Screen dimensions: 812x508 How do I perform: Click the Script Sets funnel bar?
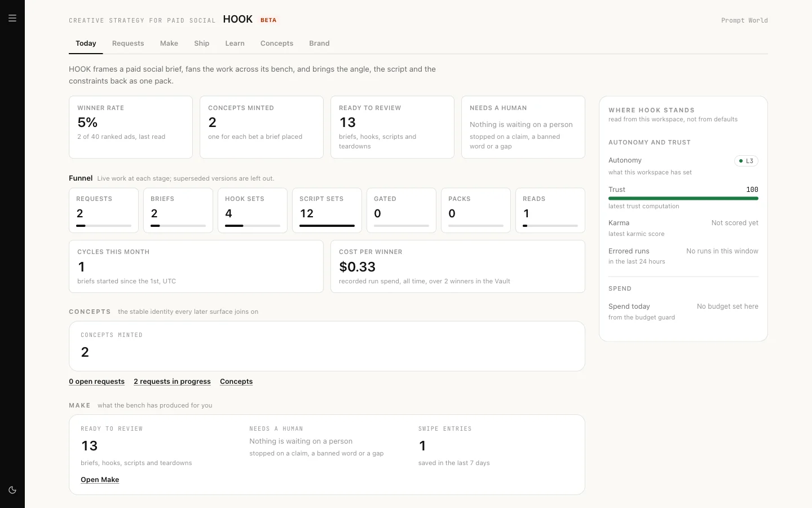coord(327,226)
